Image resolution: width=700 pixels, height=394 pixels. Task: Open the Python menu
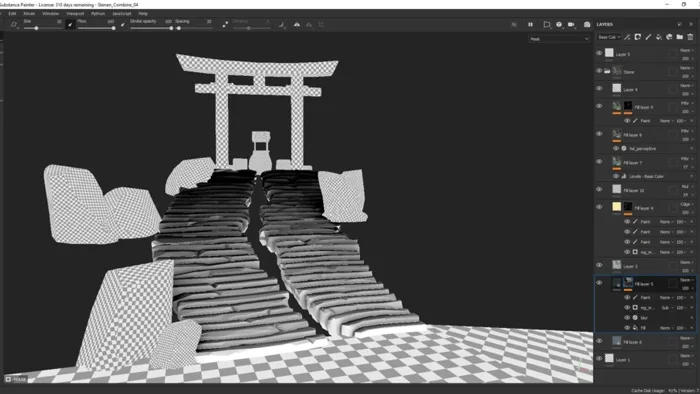(98, 13)
